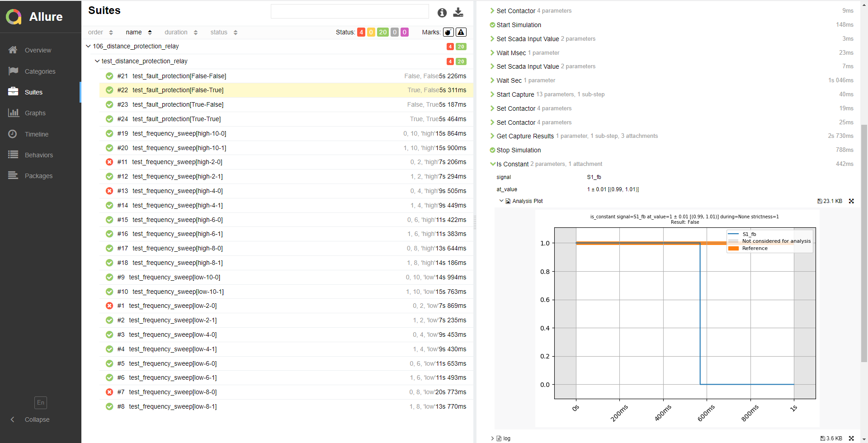This screenshot has width=868, height=443.
Task: Open the Graphs section in sidebar
Action: (35, 113)
